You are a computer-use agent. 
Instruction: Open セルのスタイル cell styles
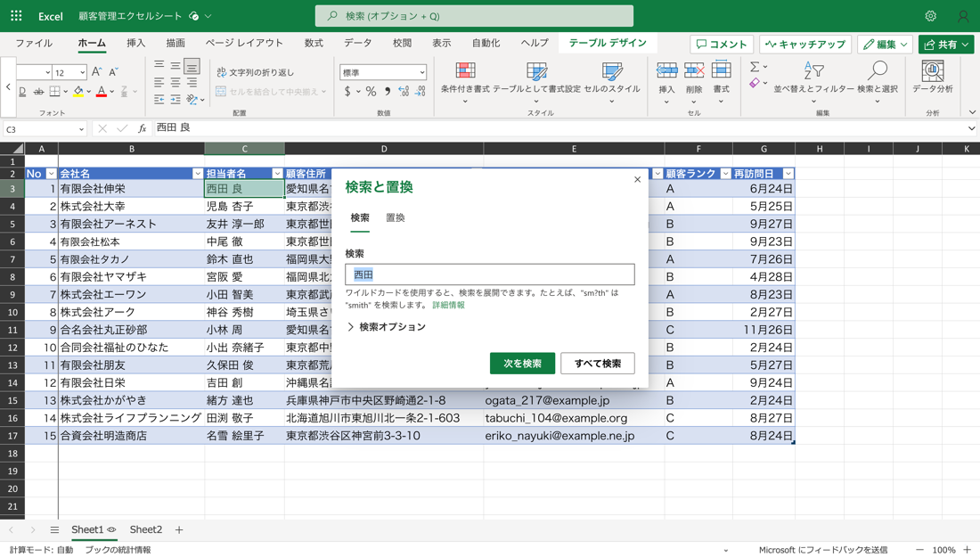point(612,81)
